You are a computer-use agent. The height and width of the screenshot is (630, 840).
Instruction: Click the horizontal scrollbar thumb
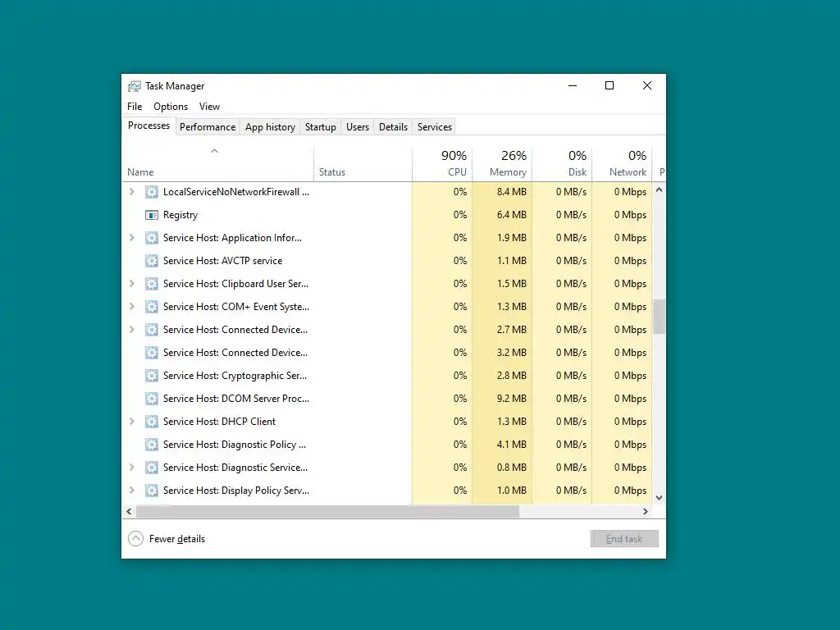[x=327, y=512]
